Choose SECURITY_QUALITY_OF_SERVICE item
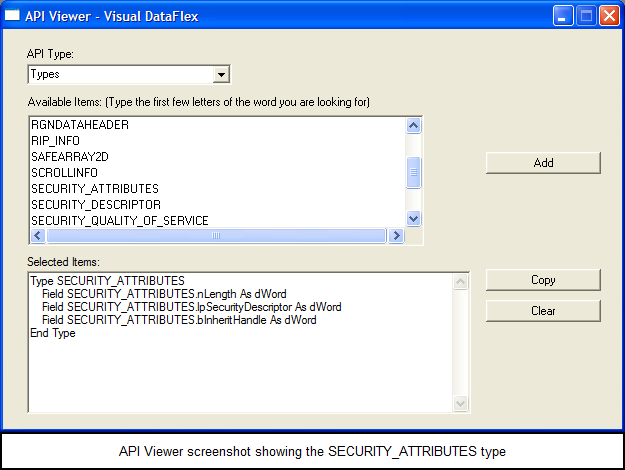 (x=119, y=221)
